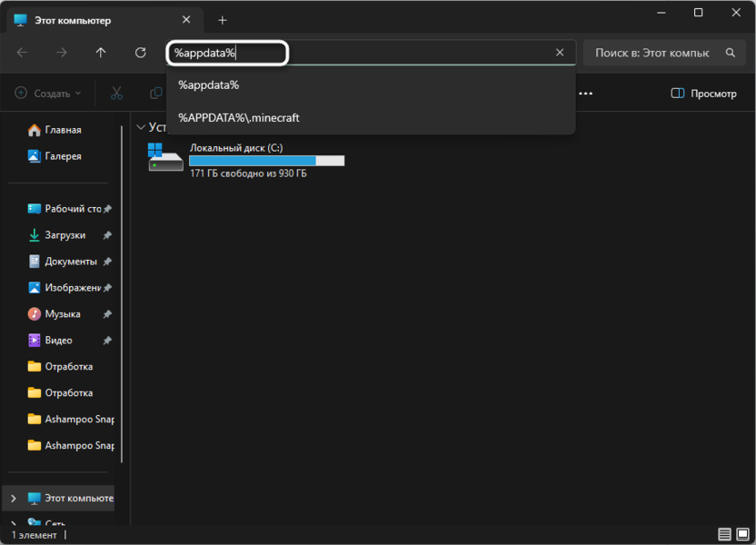Click the Cut scissors icon

[116, 93]
